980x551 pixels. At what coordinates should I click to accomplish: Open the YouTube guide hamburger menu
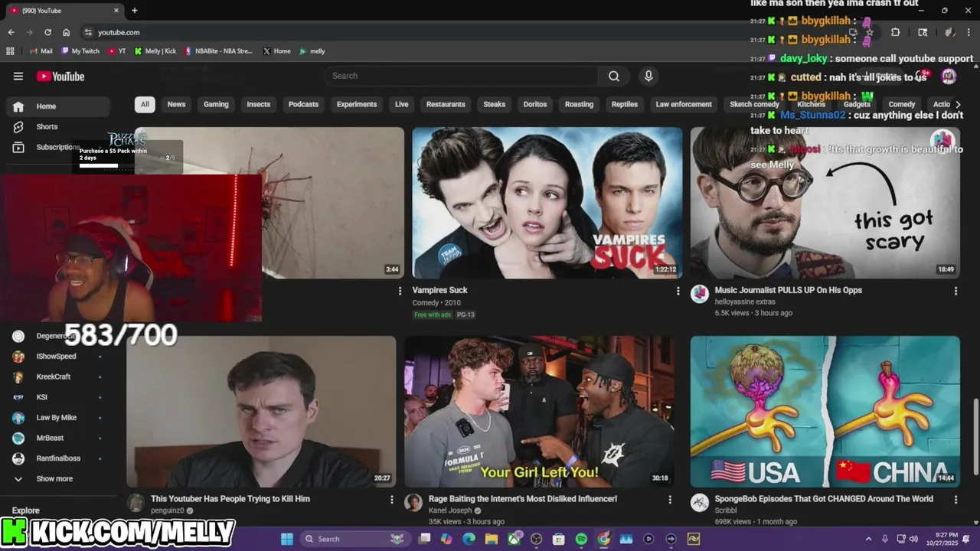18,76
